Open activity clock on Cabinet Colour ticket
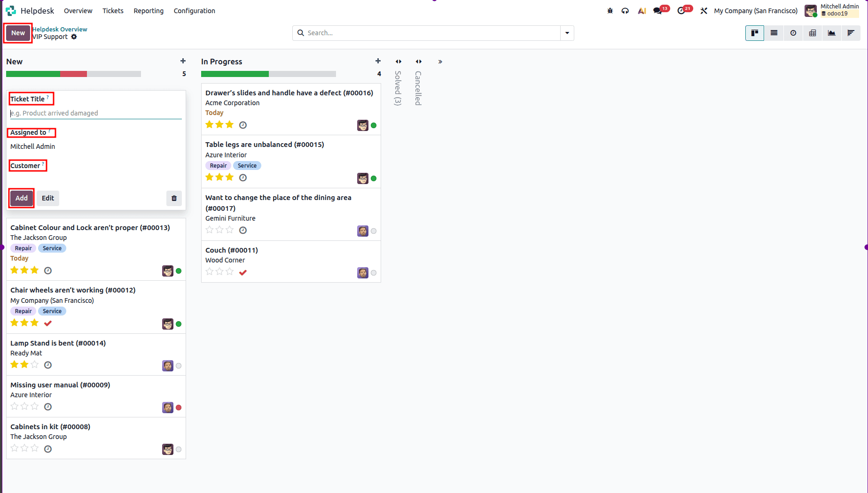868x493 pixels. (48, 270)
